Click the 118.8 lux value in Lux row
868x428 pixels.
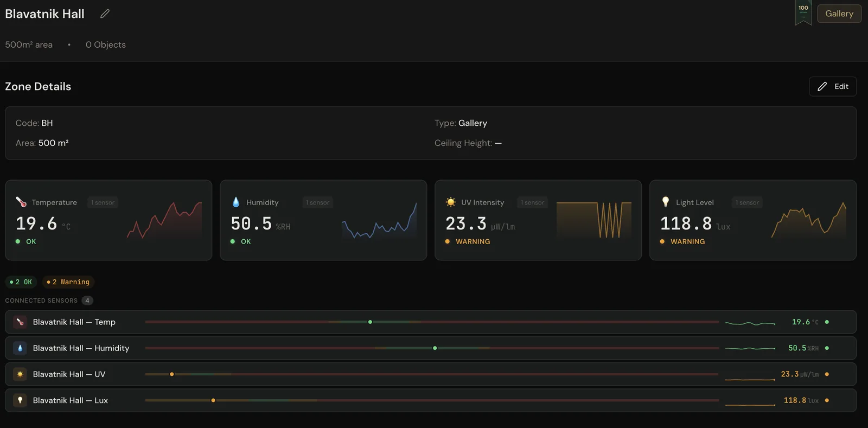pos(801,400)
